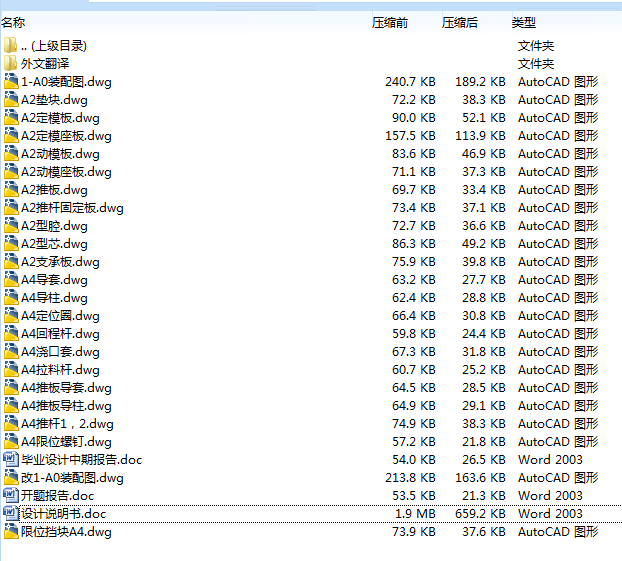This screenshot has width=622, height=561.
Task: Click the file name 设计说明书.doc
Action: click(x=63, y=513)
